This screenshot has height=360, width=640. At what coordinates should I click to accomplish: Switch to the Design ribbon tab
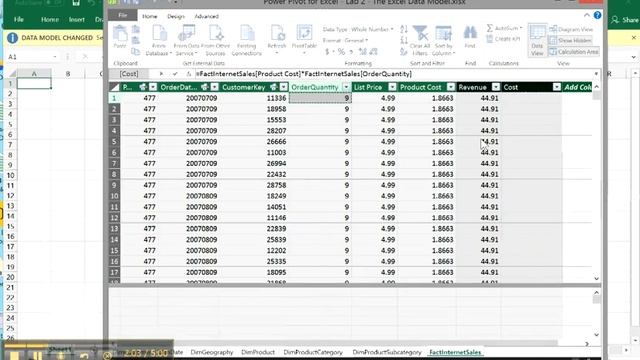176,16
